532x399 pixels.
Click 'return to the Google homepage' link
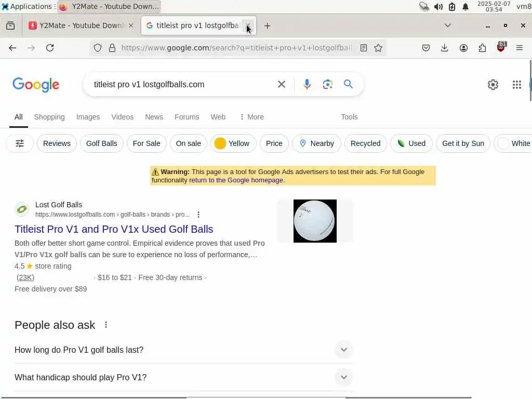point(236,180)
